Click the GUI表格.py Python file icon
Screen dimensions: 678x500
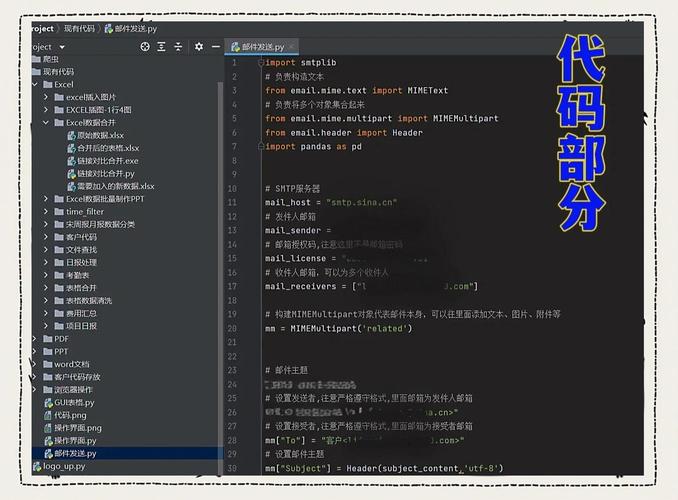[48, 402]
